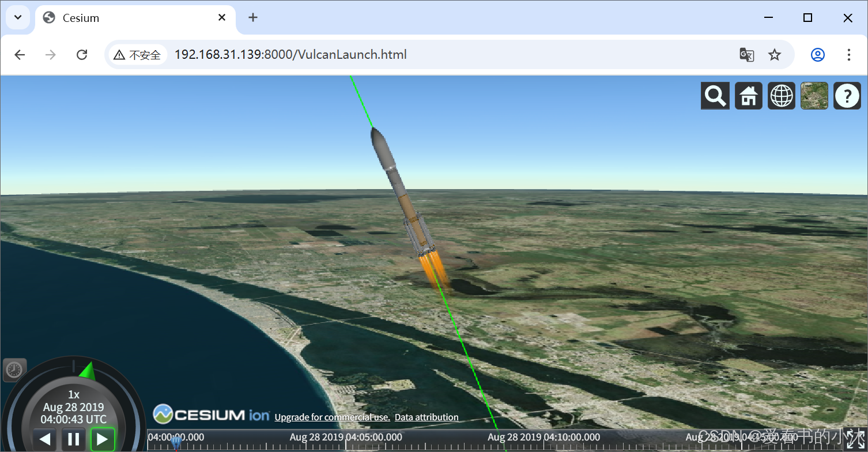Click the green speed pointer on shuttle ring
868x452 pixels.
87,371
